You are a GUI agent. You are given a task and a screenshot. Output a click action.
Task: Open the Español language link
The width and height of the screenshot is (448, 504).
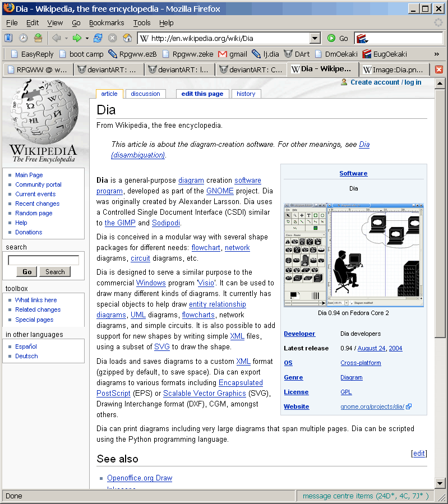tap(26, 346)
